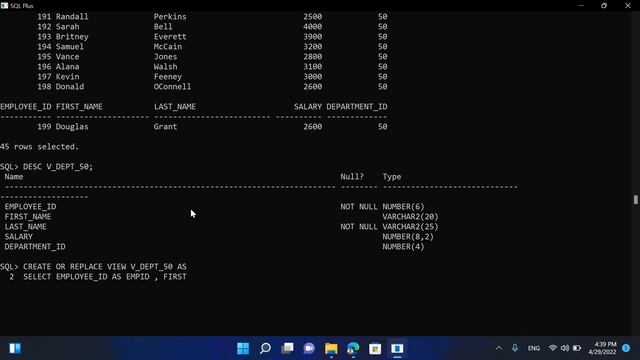
Task: Open taskbar Search
Action: (x=265, y=348)
